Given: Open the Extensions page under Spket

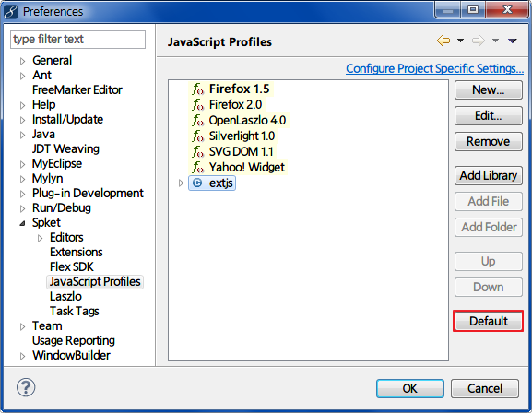Looking at the screenshot, I should tap(76, 253).
